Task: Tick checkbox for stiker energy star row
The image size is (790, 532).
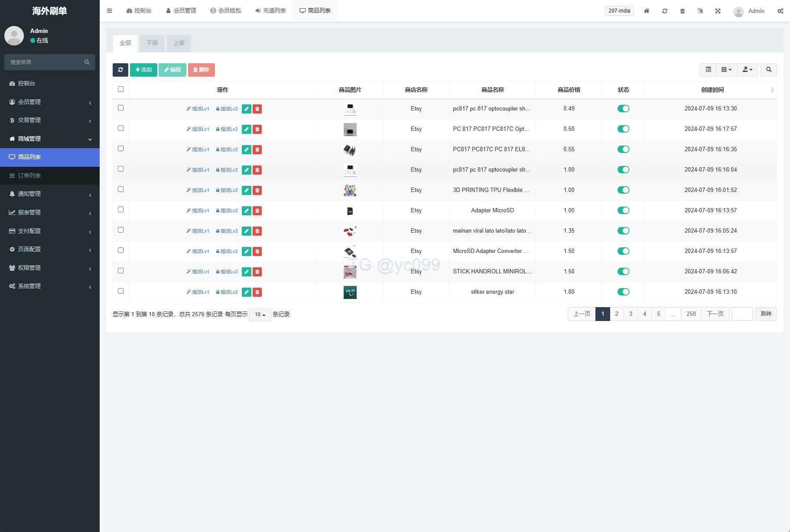Action: pos(120,291)
